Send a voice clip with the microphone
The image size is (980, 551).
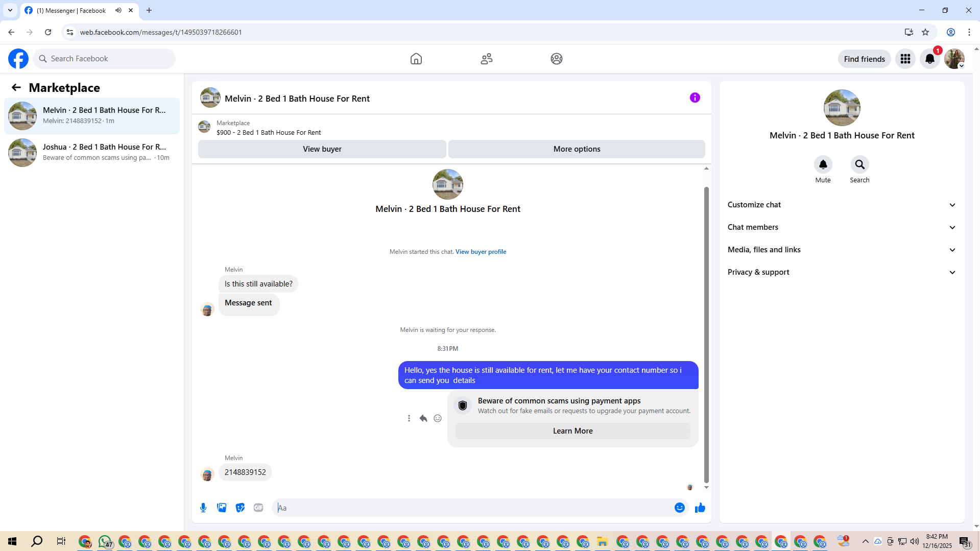point(203,508)
